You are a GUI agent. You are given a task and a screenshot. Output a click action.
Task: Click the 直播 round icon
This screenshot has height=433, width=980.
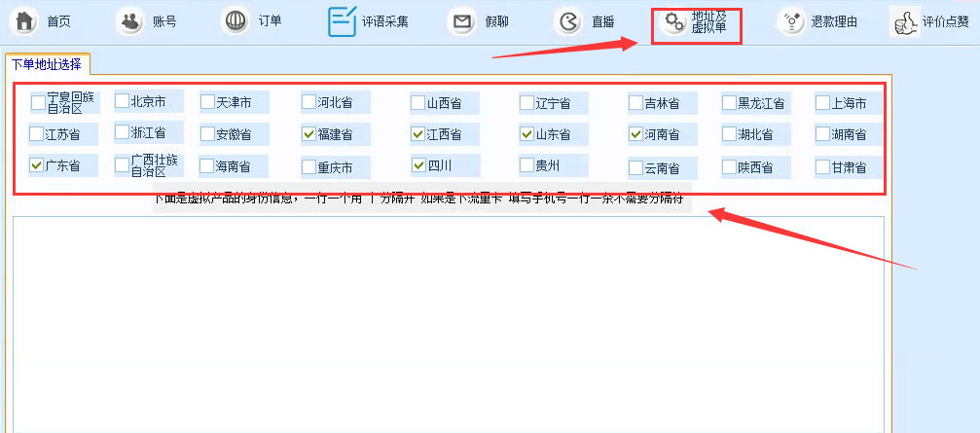[x=568, y=22]
